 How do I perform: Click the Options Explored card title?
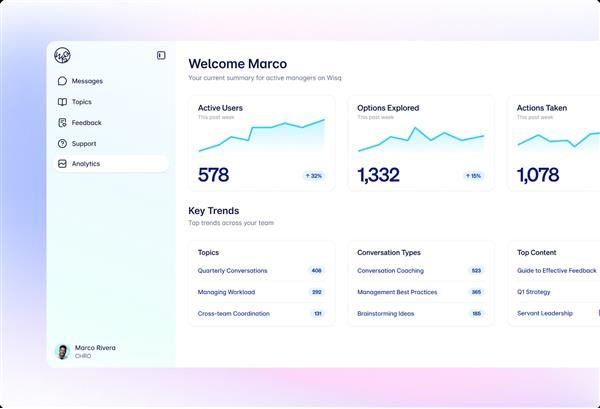click(388, 108)
